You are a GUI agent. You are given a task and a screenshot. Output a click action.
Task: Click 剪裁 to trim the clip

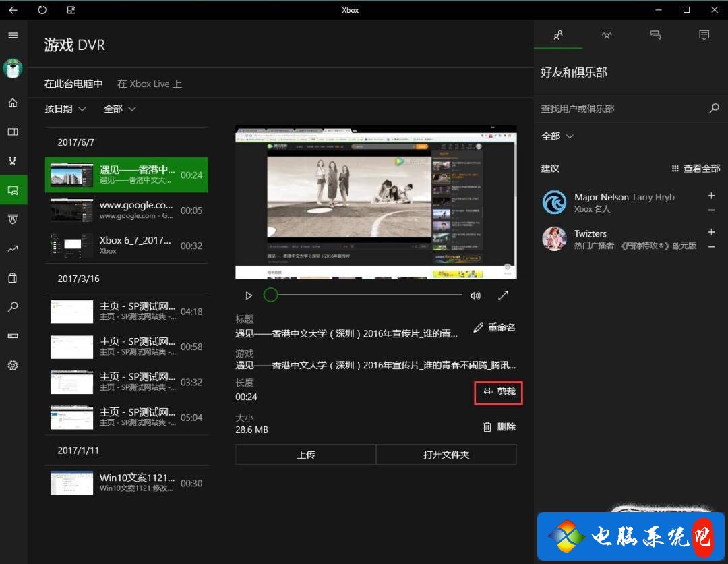tap(499, 392)
